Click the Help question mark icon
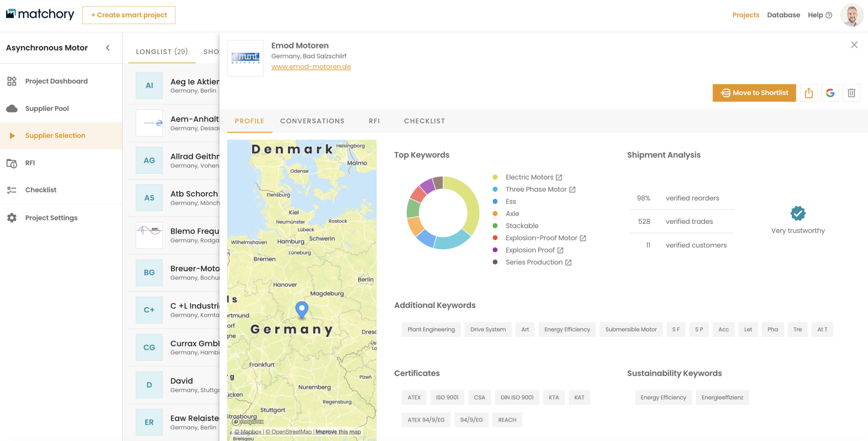 coord(829,15)
